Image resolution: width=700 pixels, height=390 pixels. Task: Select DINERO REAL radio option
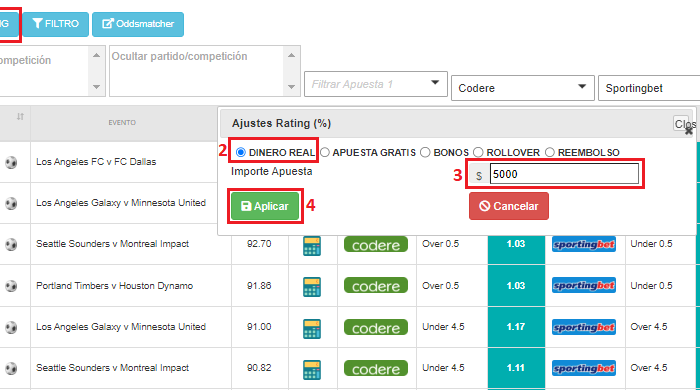241,153
